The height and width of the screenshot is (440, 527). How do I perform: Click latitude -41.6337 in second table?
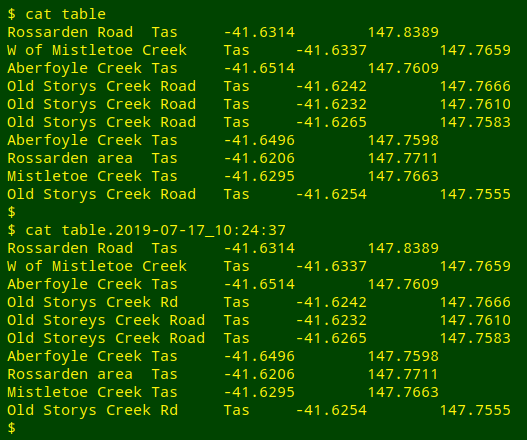point(331,266)
